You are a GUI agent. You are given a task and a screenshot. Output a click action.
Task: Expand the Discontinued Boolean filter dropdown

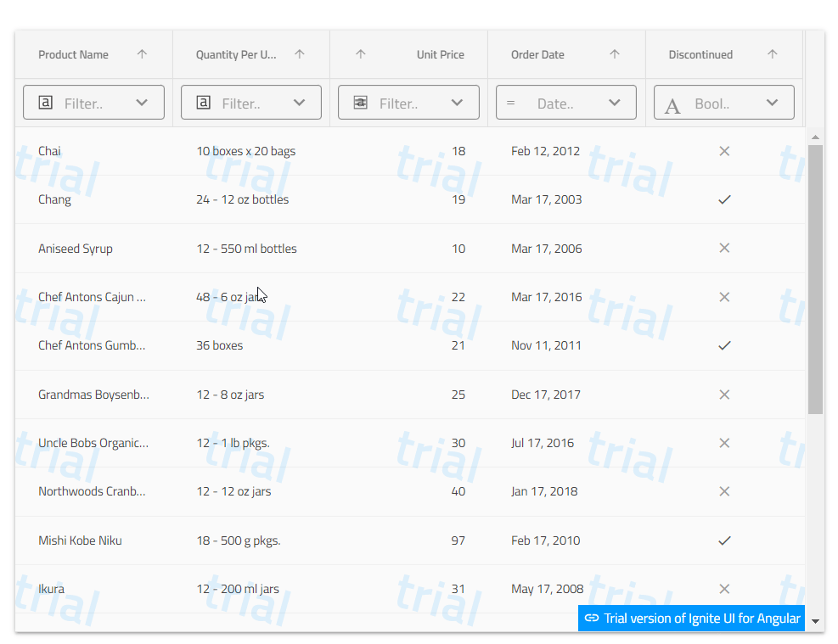click(x=772, y=103)
